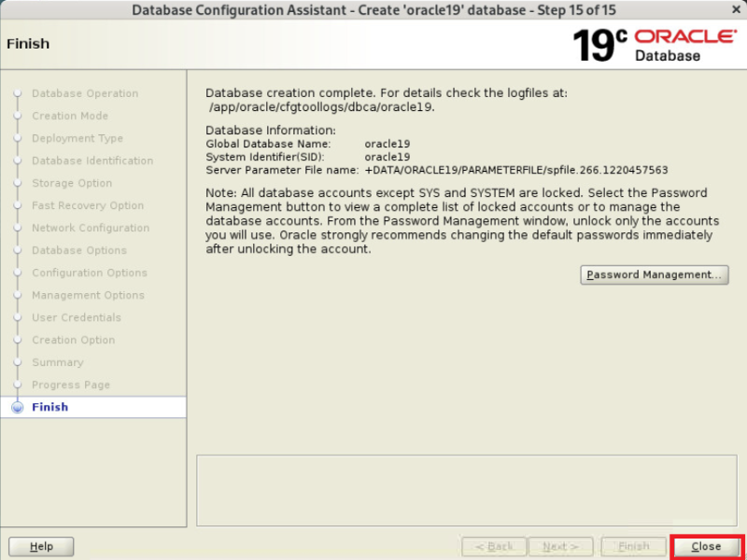Viewport: 747px width, 560px height.
Task: Select the Storage Option step
Action: (72, 183)
